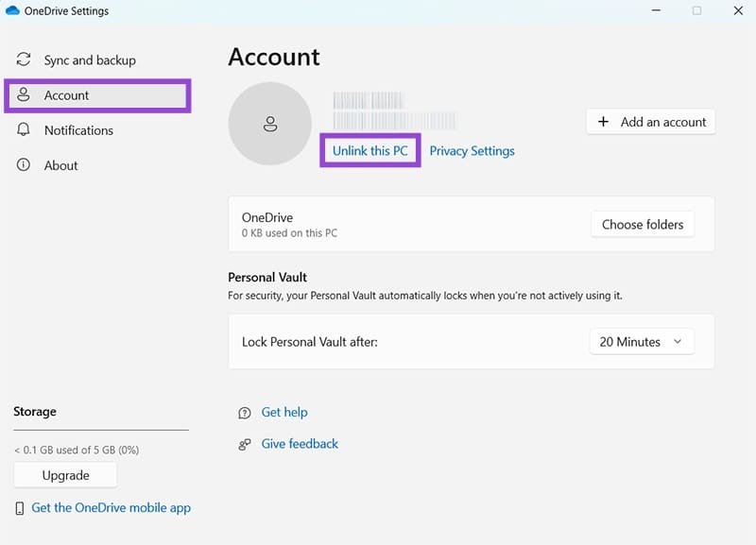The width and height of the screenshot is (756, 545).
Task: Go to the About section
Action: coord(61,165)
